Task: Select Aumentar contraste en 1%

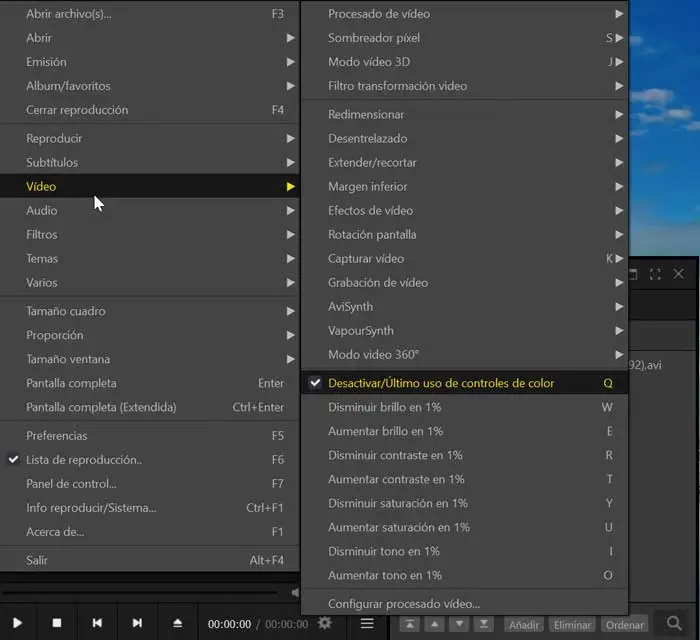Action: pyautogui.click(x=465, y=479)
